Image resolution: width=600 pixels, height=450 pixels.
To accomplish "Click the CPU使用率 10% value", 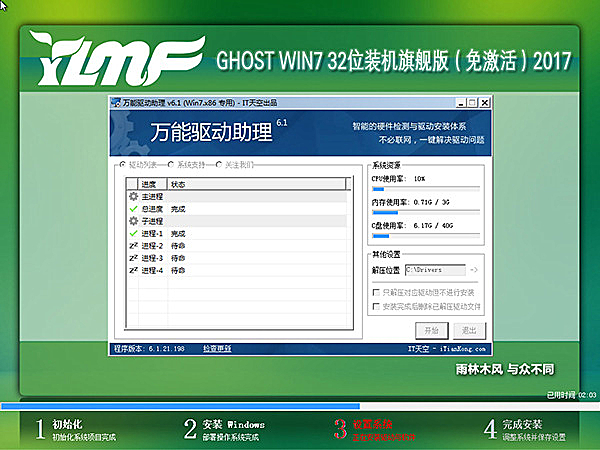I will (420, 179).
